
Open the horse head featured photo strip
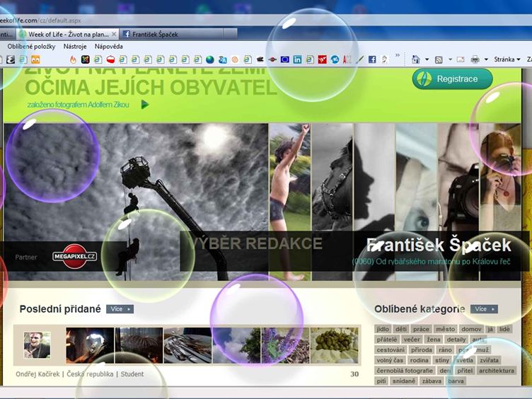332,202
